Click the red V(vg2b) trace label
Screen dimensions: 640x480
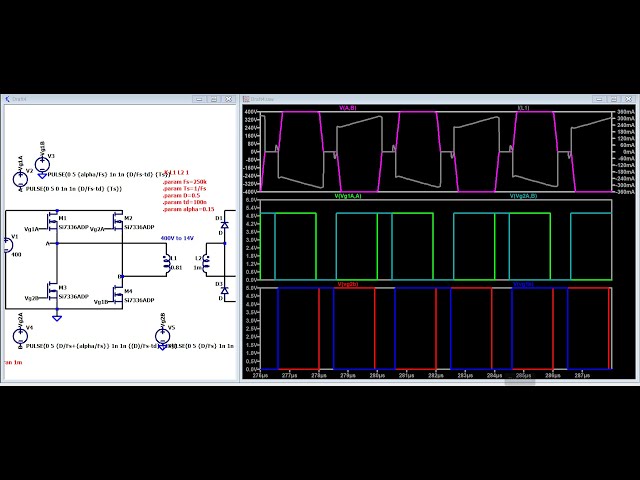(x=348, y=284)
